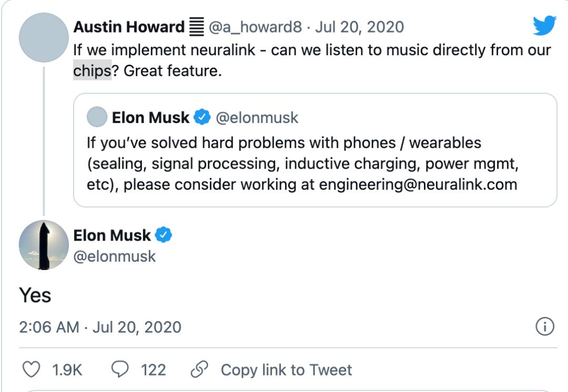
Task: Open replies via the speech bubble icon
Action: [x=121, y=370]
